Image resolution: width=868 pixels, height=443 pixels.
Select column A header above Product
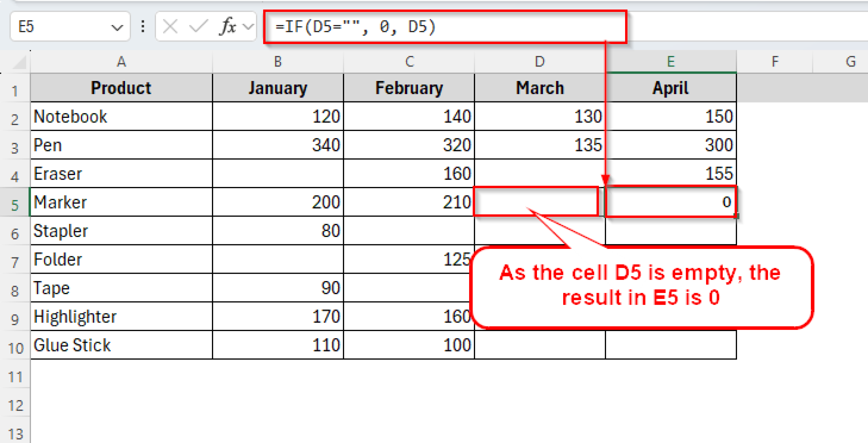(121, 61)
